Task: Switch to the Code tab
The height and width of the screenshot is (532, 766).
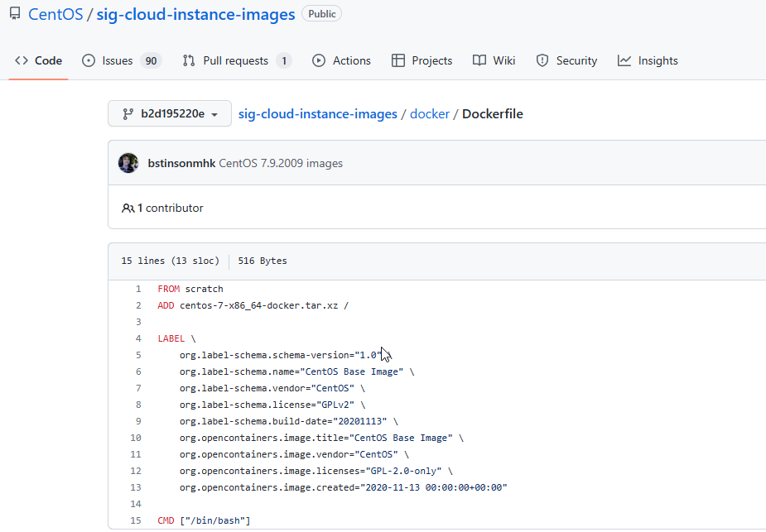Action: point(39,60)
